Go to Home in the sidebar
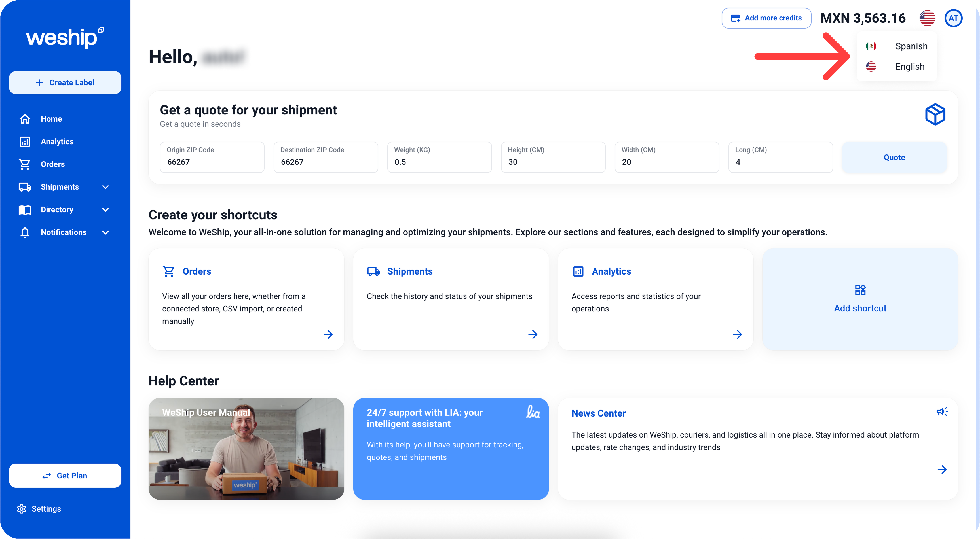This screenshot has height=539, width=980. click(x=51, y=119)
